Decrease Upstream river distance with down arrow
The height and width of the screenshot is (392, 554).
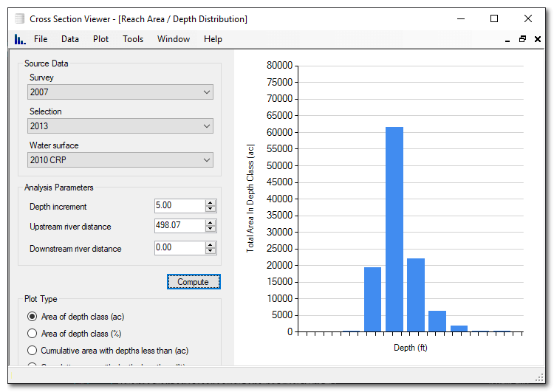[211, 230]
